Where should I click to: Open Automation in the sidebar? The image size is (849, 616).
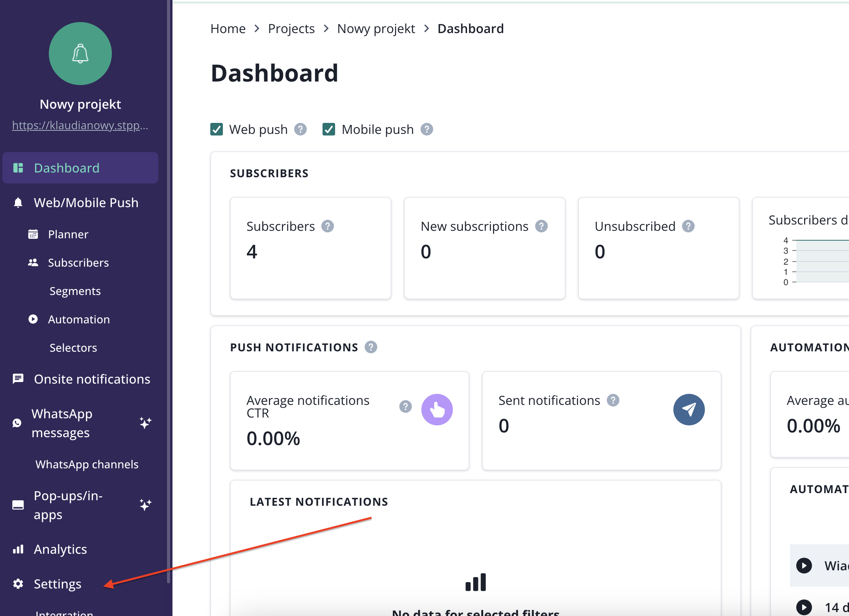coord(79,319)
